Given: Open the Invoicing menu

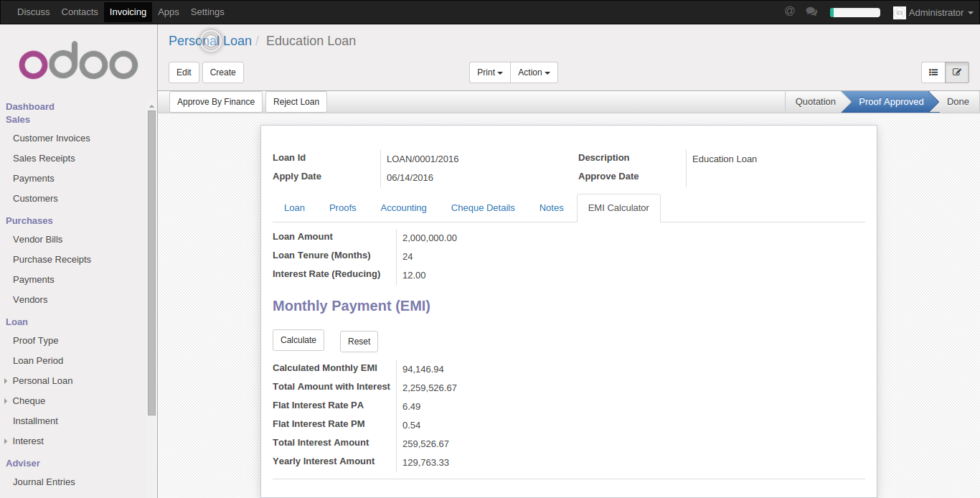Looking at the screenshot, I should click(128, 12).
